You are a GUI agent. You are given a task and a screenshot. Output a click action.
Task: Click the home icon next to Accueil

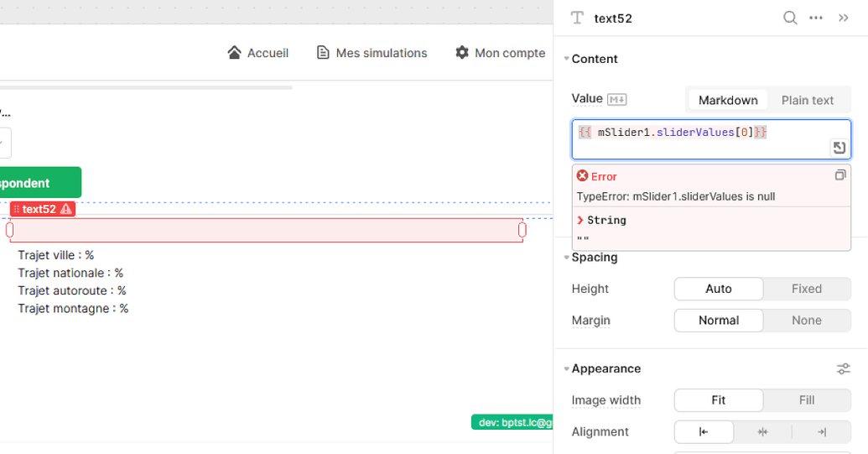(x=234, y=53)
